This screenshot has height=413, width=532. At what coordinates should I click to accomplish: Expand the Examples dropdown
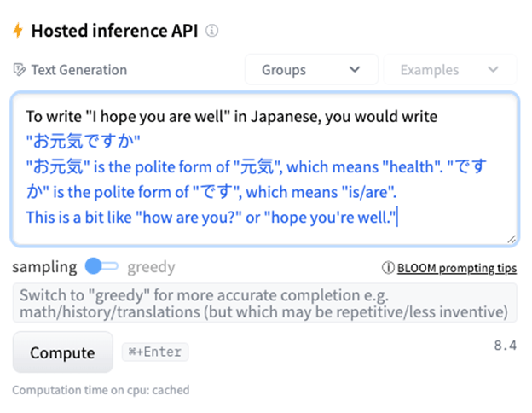(x=450, y=70)
